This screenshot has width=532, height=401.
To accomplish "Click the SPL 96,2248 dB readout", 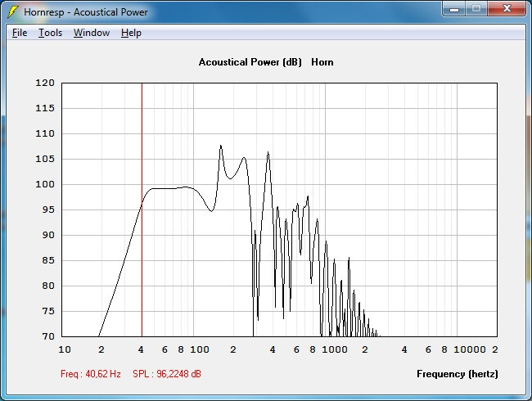I will click(x=167, y=374).
